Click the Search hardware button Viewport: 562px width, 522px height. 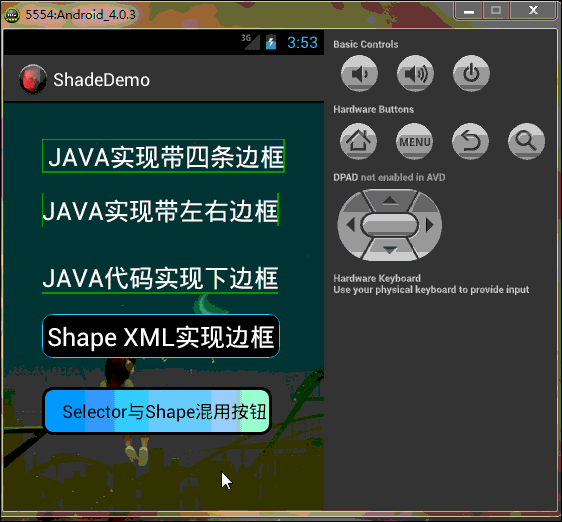(526, 141)
